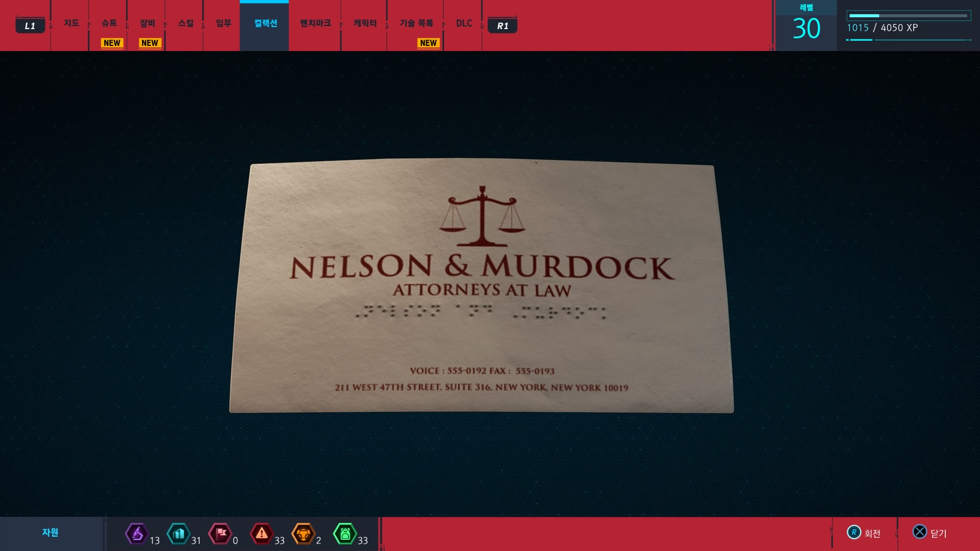The height and width of the screenshot is (551, 980).
Task: Click the R stick icon for 회전
Action: [x=854, y=532]
